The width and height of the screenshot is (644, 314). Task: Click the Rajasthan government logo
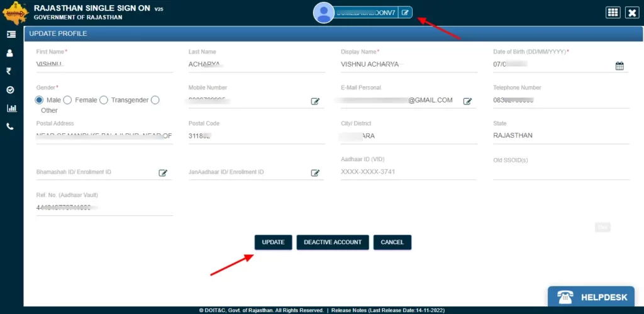15,13
